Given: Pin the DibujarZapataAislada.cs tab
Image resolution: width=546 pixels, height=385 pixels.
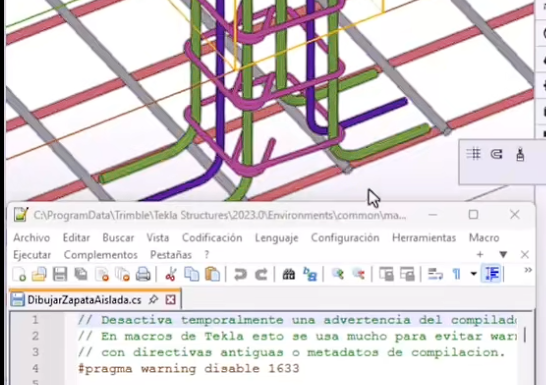Looking at the screenshot, I should pos(153,299).
